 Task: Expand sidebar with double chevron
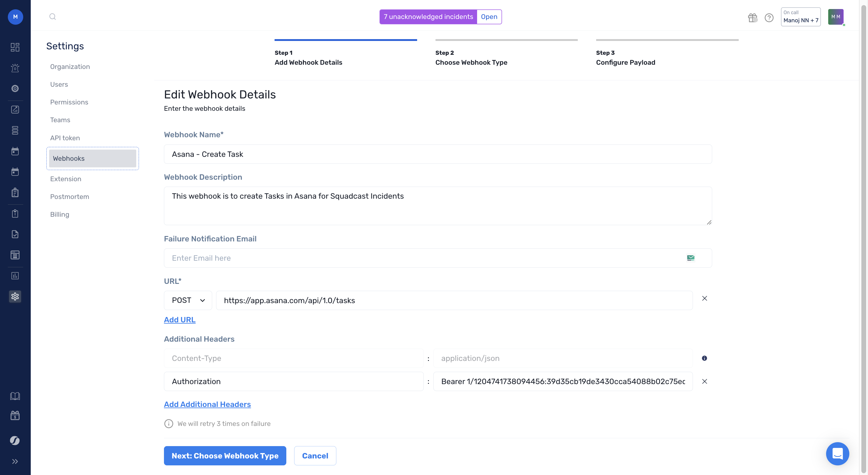pos(15,461)
